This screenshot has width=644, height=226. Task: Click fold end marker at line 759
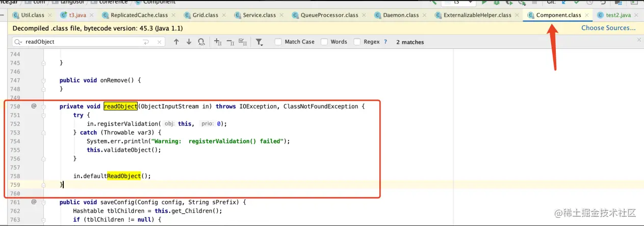(44, 184)
